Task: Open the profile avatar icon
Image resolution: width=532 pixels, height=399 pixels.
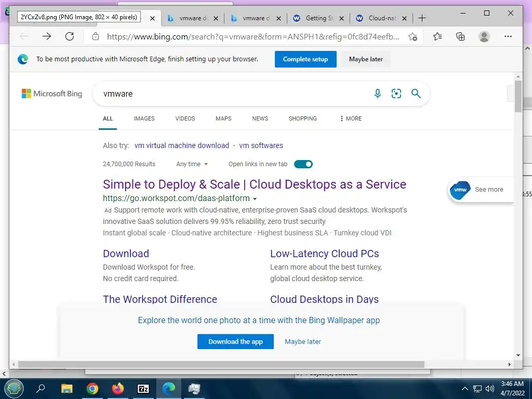Action: point(484,36)
